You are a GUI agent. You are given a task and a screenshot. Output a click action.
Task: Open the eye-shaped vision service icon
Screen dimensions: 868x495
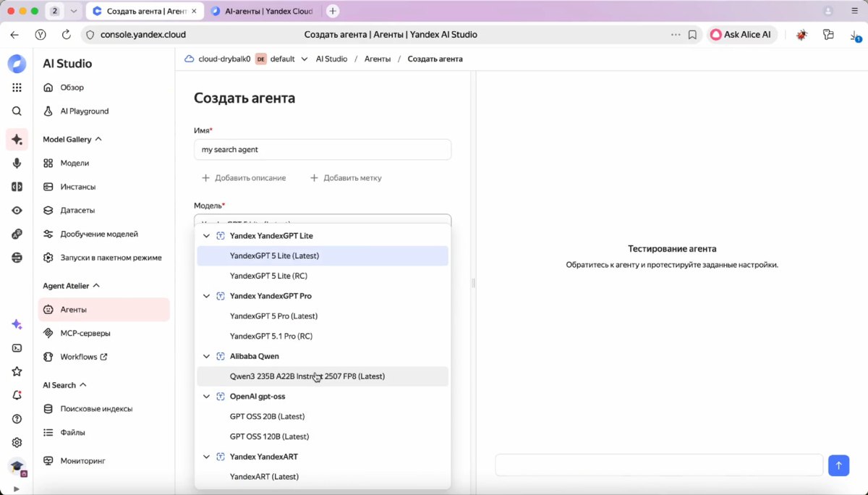tap(17, 210)
